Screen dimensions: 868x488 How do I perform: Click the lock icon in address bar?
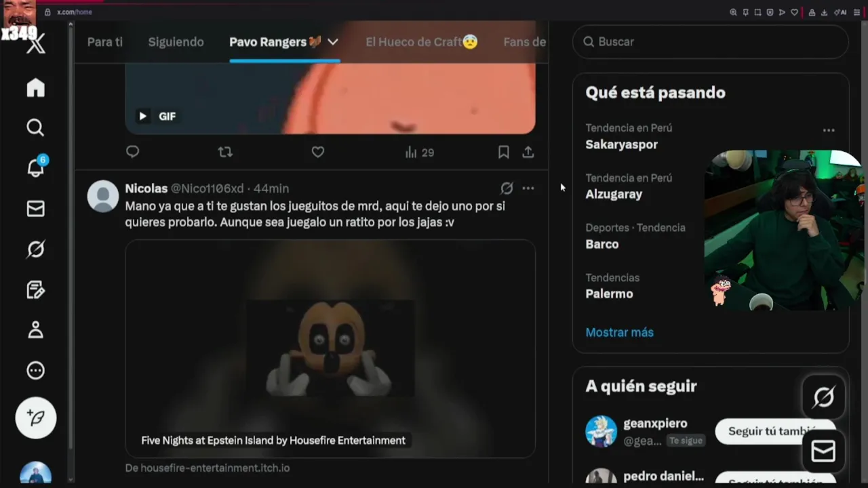pyautogui.click(x=47, y=12)
